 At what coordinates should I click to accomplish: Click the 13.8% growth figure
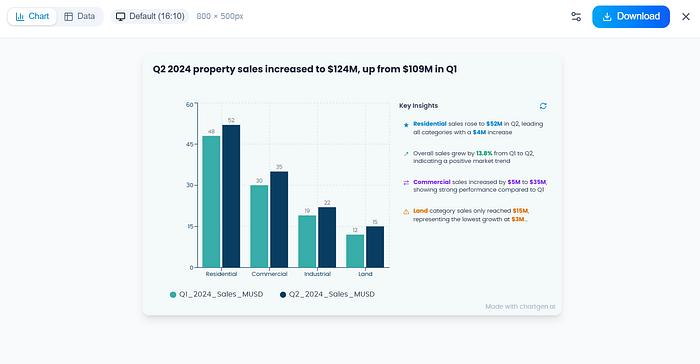[484, 153]
